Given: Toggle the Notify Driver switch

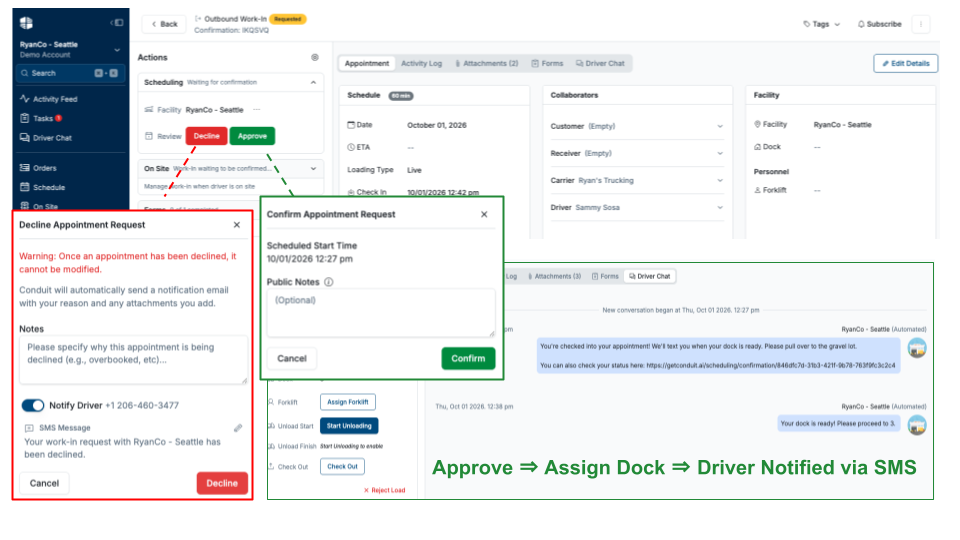Looking at the screenshot, I should [x=33, y=405].
